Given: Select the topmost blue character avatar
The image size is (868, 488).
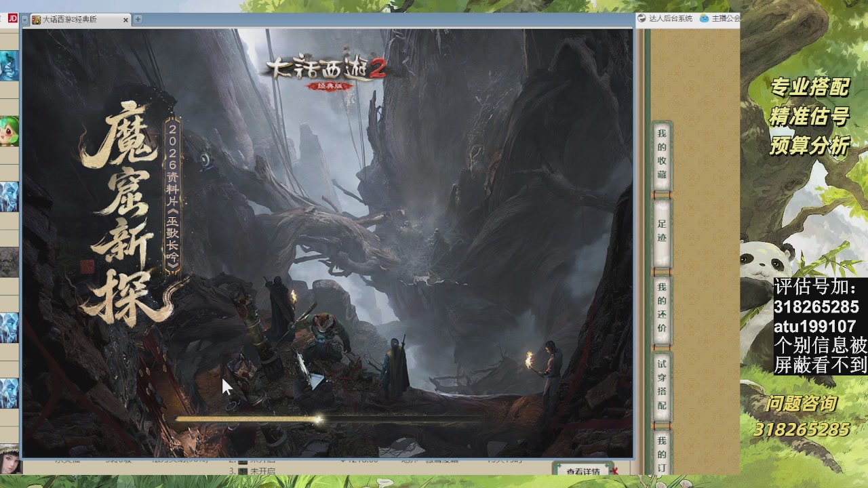Looking at the screenshot, I should click(x=9, y=66).
